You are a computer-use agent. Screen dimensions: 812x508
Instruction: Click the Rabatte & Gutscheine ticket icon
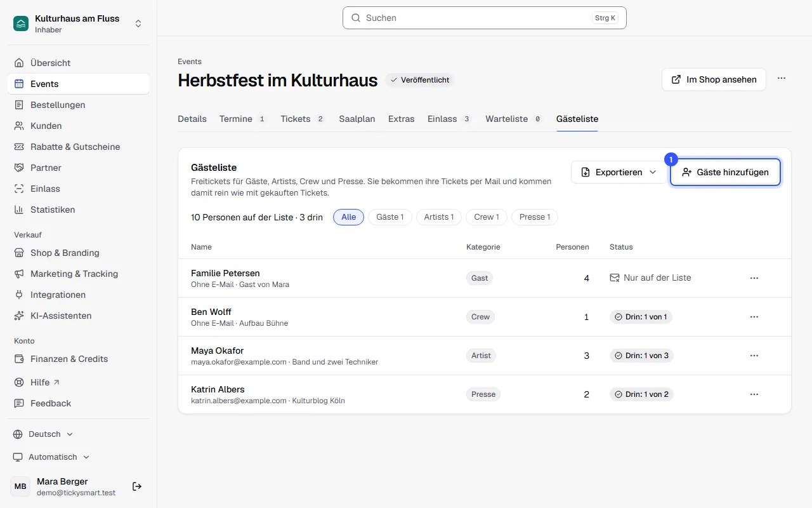[x=19, y=147]
